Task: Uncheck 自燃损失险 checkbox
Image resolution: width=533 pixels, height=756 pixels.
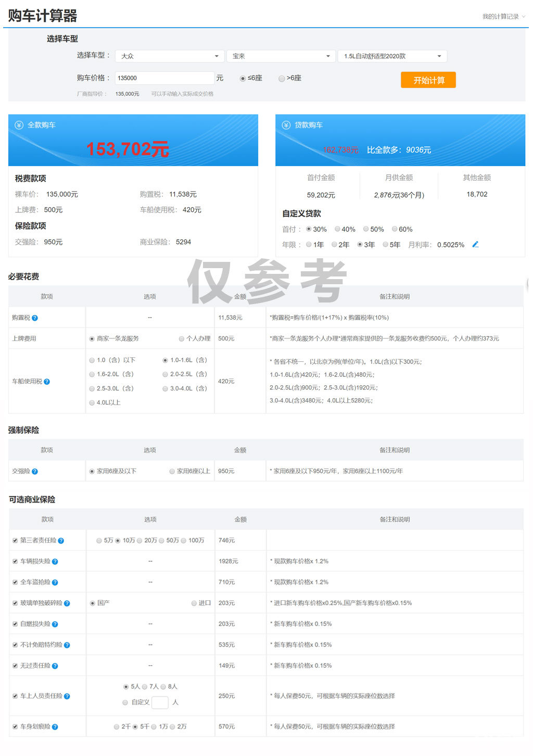Action: pos(15,624)
